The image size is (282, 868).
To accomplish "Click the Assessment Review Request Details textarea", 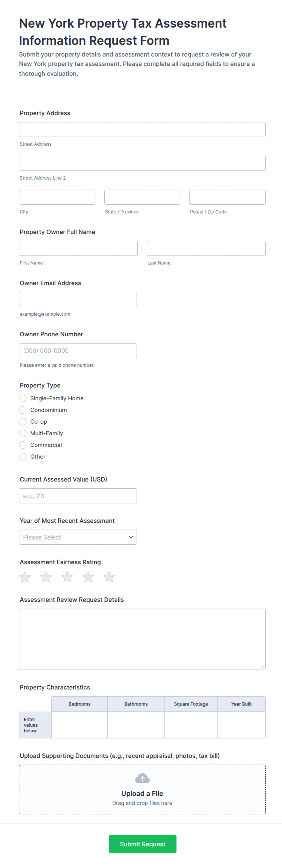I will [142, 639].
